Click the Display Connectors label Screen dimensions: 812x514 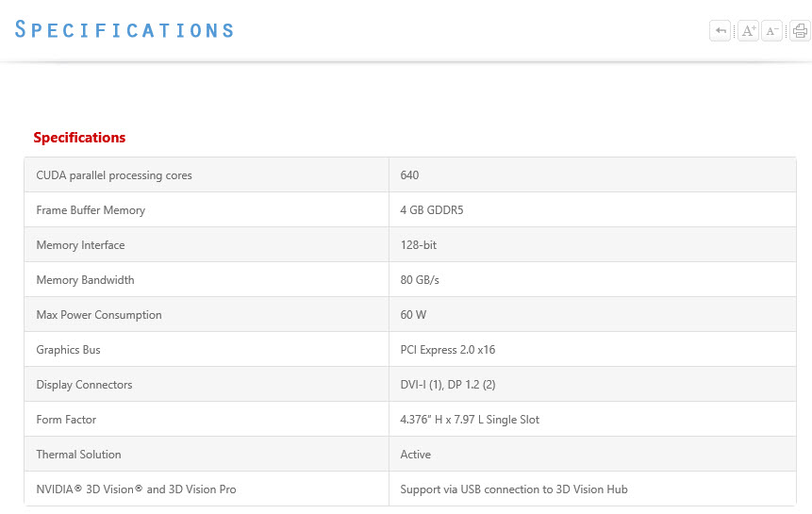(x=84, y=385)
